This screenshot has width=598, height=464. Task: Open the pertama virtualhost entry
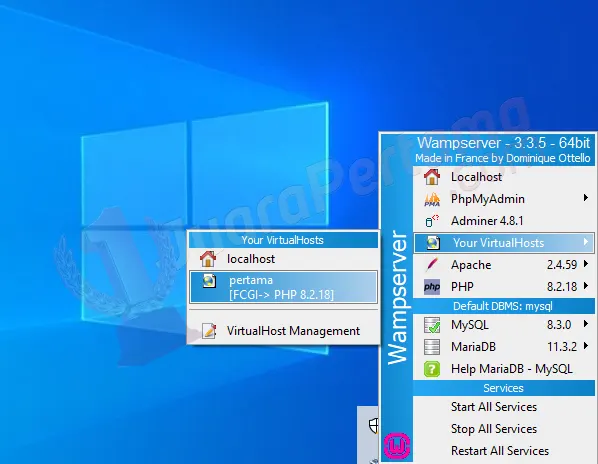pos(283,287)
